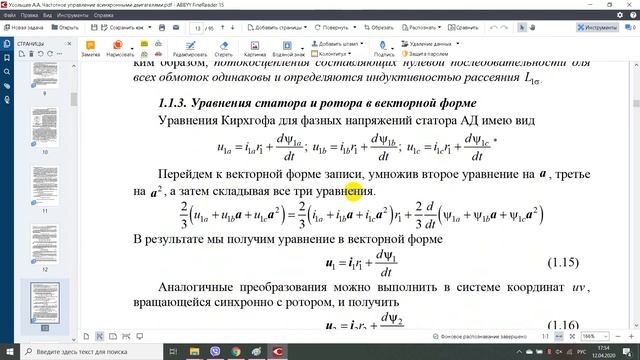Image resolution: width=640 pixels, height=360 pixels.
Task: Open Viber from the taskbar
Action: 215,351
